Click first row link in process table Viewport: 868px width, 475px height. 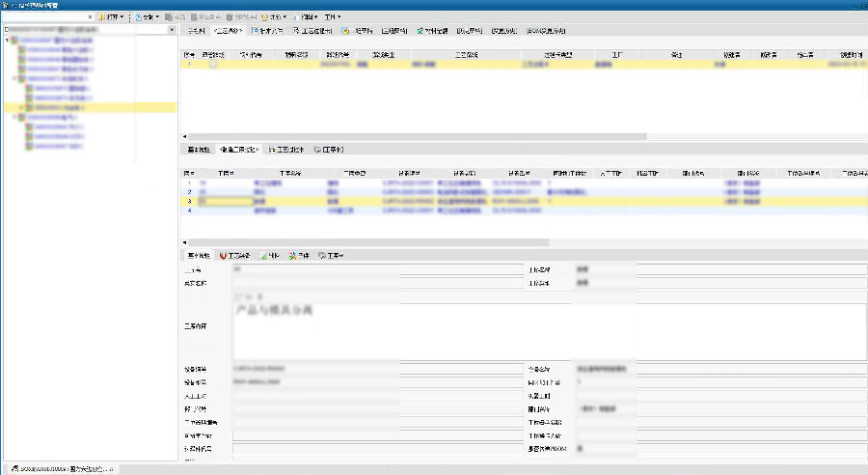click(203, 182)
